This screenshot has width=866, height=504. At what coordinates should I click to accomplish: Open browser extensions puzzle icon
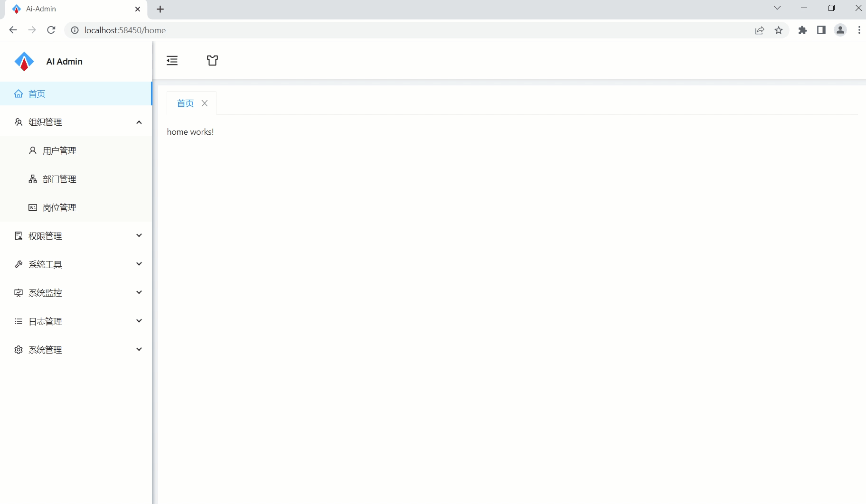click(x=802, y=30)
